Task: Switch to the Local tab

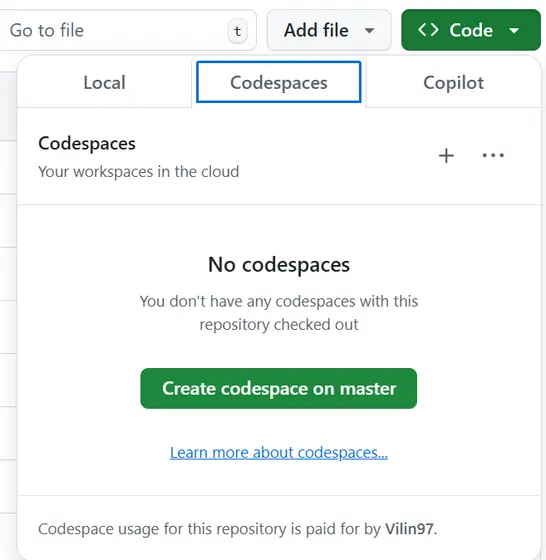Action: click(104, 82)
